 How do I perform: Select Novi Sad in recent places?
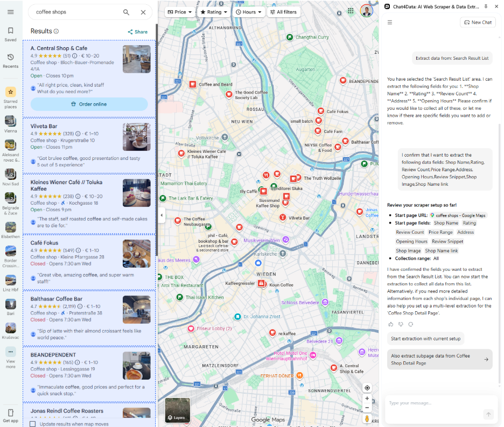click(11, 177)
